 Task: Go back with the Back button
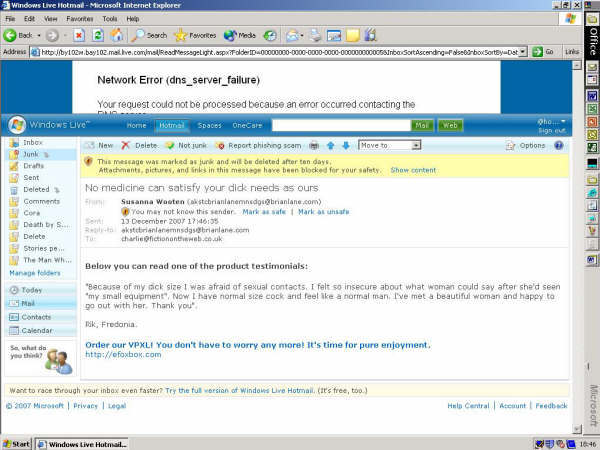click(x=18, y=36)
